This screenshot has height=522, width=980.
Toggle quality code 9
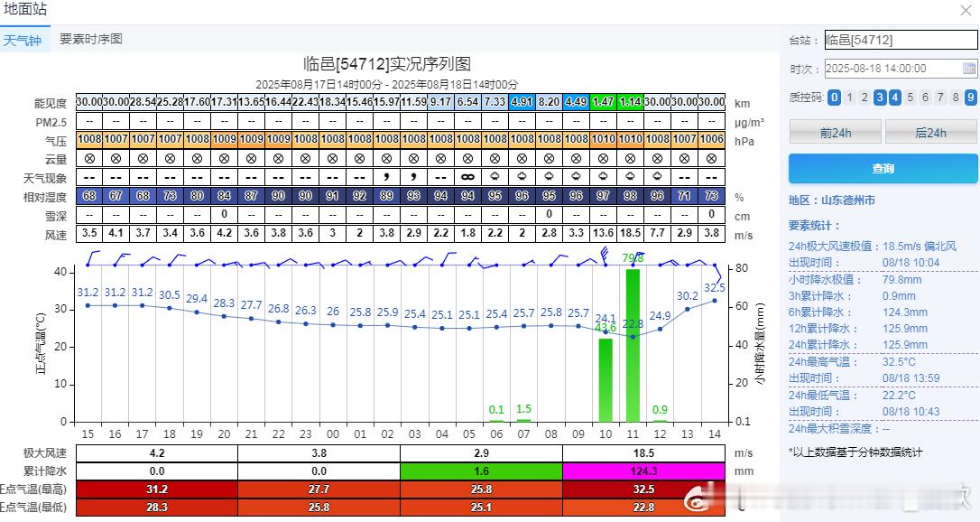[x=970, y=98]
